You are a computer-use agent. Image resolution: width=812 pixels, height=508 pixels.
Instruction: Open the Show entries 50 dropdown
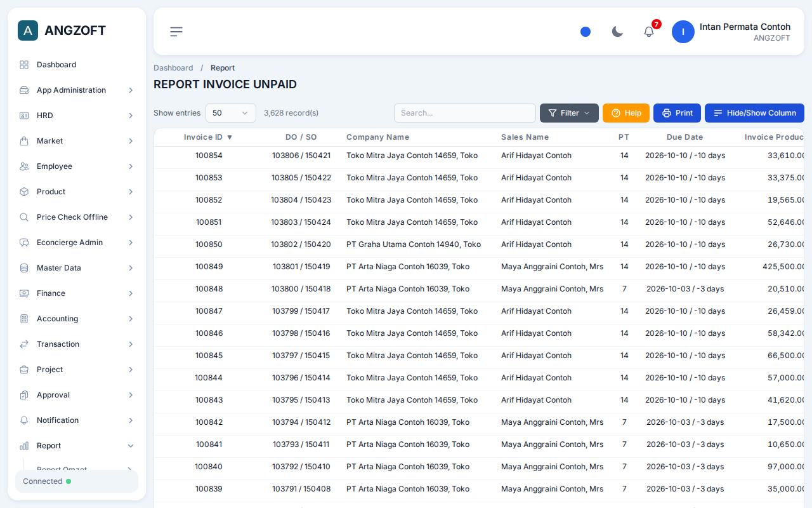[231, 113]
